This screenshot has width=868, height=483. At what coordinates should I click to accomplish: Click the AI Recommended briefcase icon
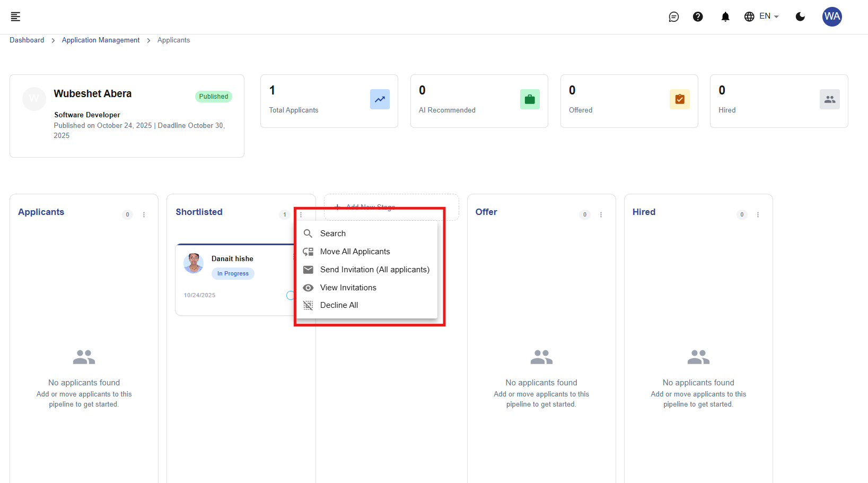pos(530,99)
